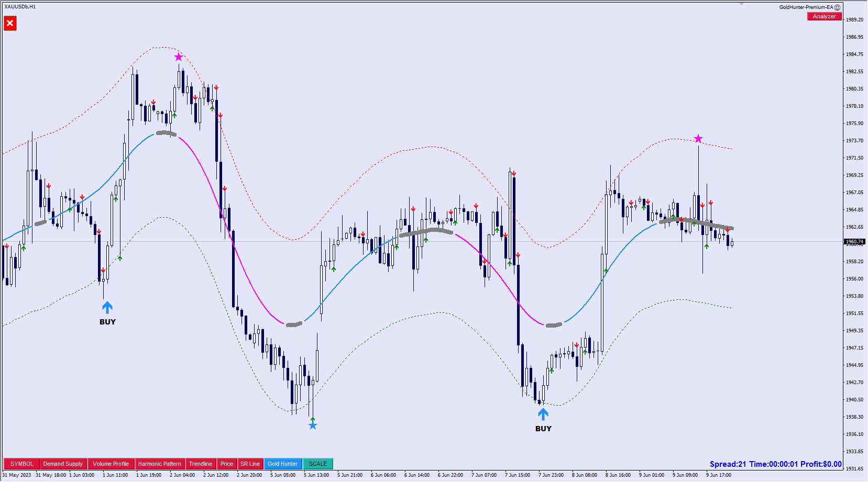Click the chart shift triangle on top edge
The image size is (868, 482).
pos(741,4)
